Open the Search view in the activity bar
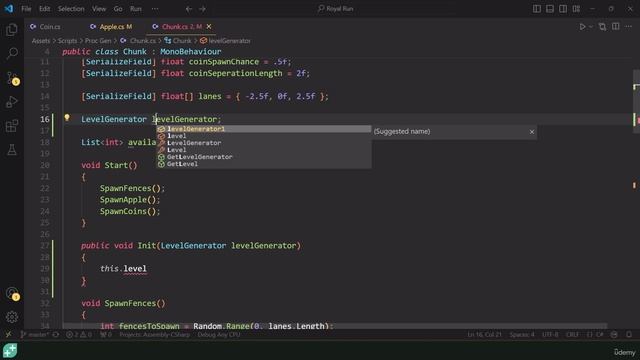Image resolution: width=640 pixels, height=360 pixels. (x=12, y=53)
